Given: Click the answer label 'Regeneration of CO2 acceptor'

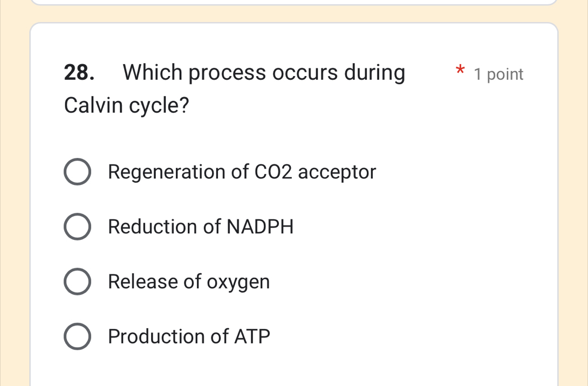Looking at the screenshot, I should point(242,172).
